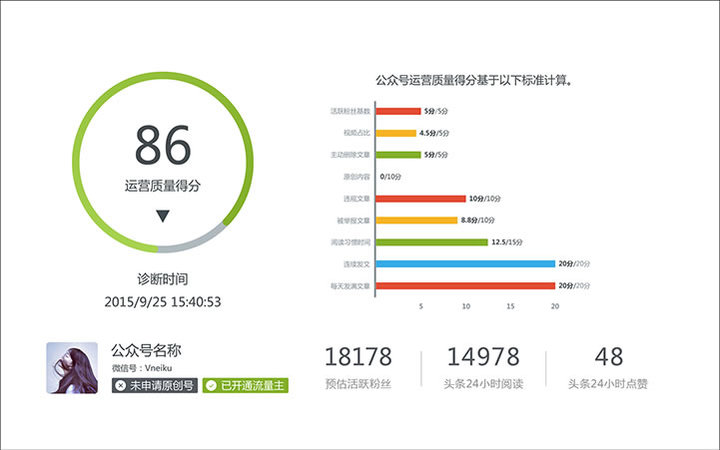Viewport: 720px width, 450px height.
Task: Open the account avatar photo
Action: [x=72, y=368]
